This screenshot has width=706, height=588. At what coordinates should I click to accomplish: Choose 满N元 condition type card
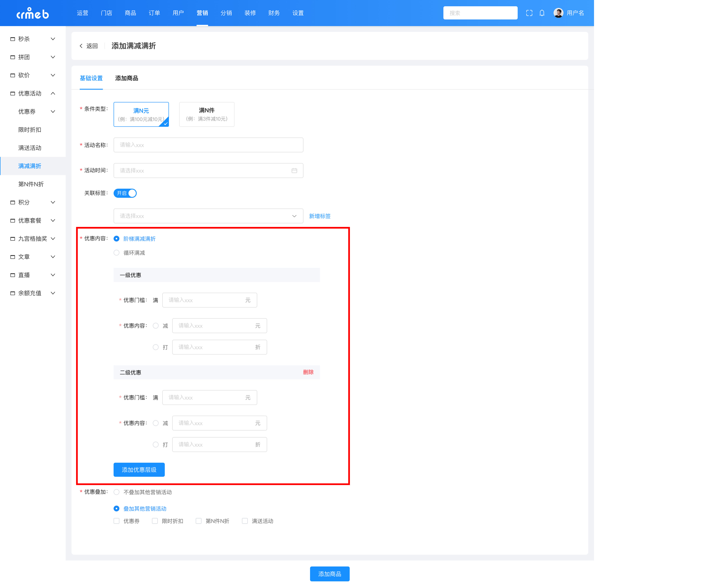(x=141, y=115)
